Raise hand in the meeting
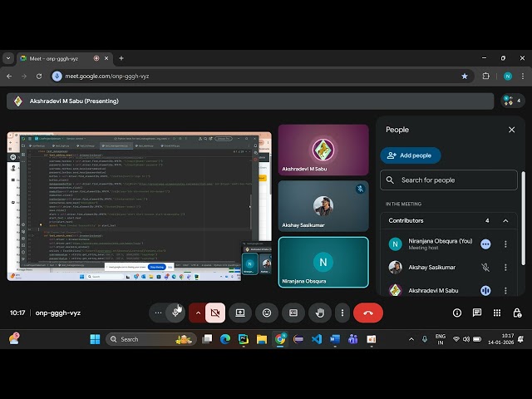 (319, 313)
